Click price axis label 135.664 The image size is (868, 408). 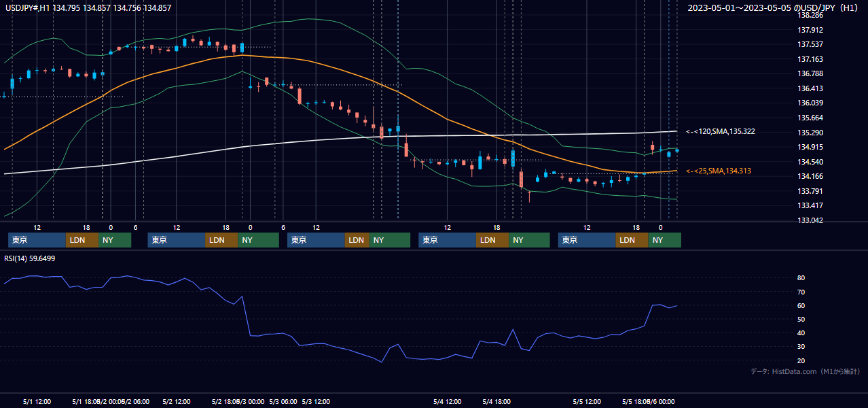coord(810,118)
